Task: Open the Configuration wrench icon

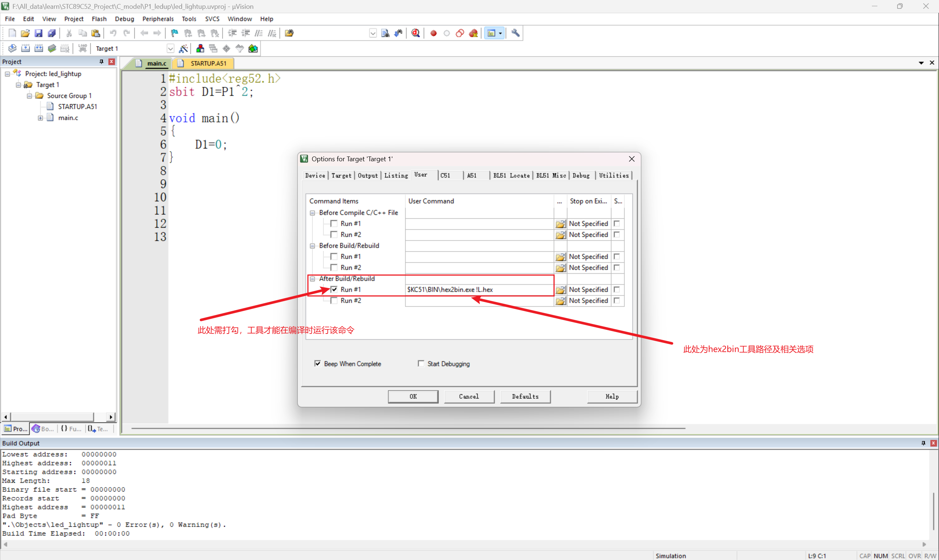Action: [515, 33]
